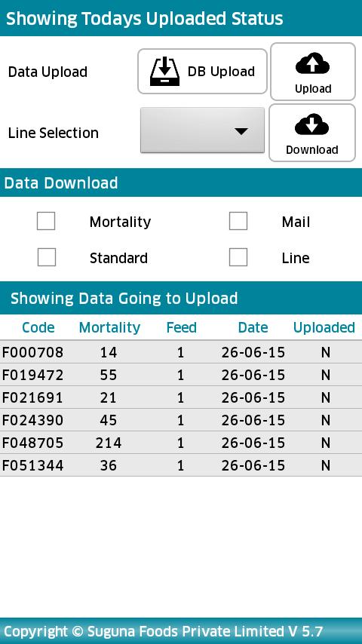The height and width of the screenshot is (644, 362).
Task: Tap the cloud Upload icon
Action: (313, 63)
